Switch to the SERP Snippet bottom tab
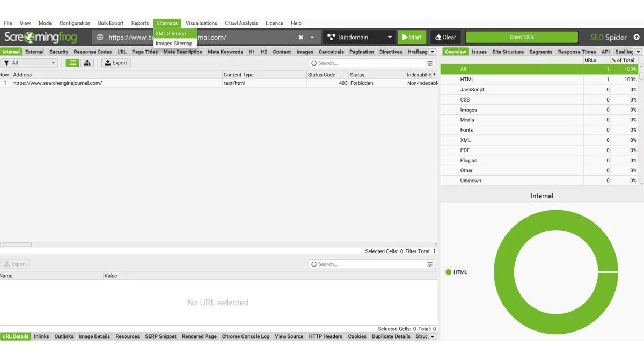Screen dimensions: 644x360 (x=160, y=336)
